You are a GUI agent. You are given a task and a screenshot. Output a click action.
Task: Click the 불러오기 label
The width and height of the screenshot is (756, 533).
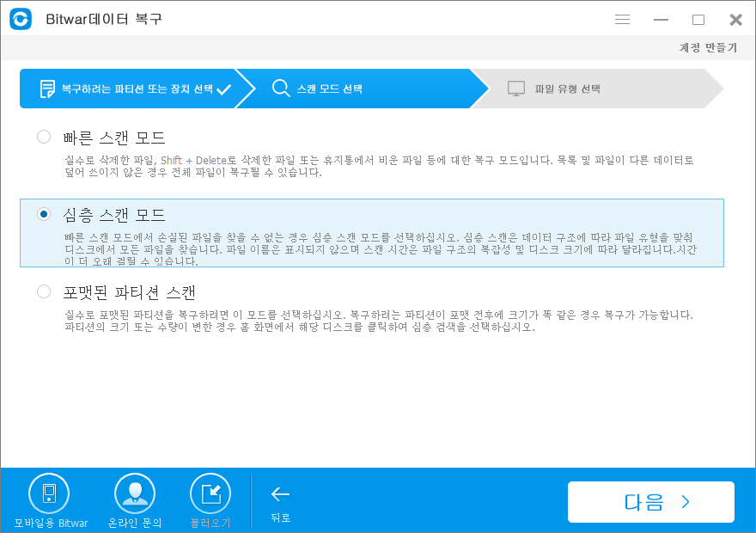(210, 524)
